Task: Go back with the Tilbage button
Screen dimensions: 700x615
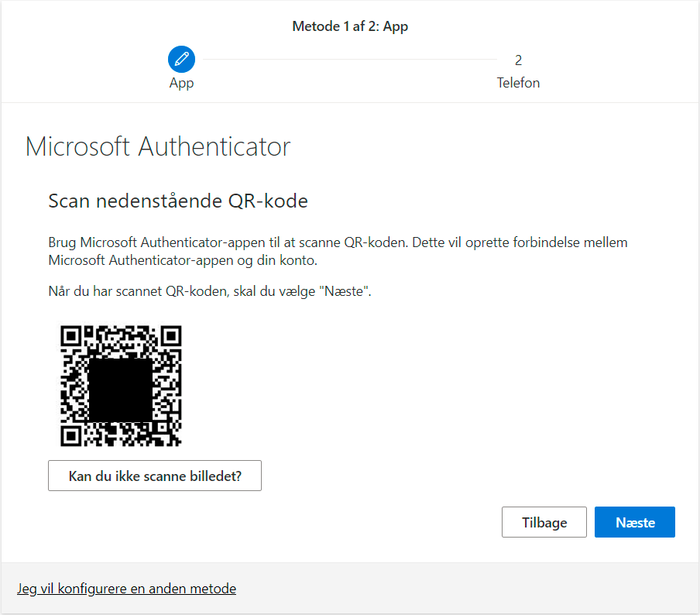Action: (544, 522)
